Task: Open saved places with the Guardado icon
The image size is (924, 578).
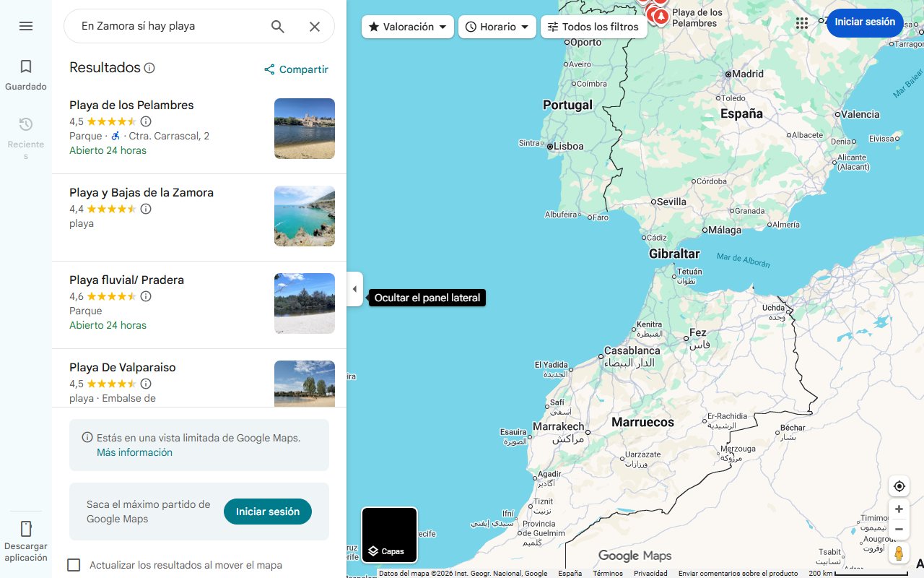Action: coord(26,66)
